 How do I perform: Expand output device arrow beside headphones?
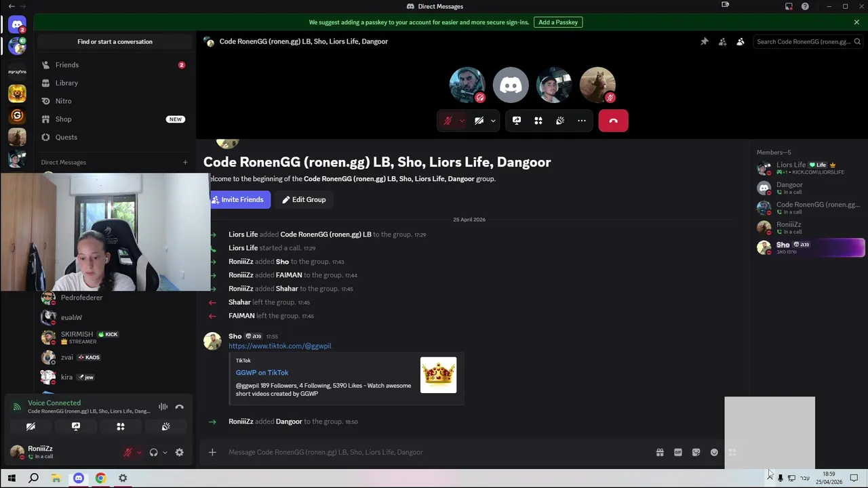click(165, 452)
